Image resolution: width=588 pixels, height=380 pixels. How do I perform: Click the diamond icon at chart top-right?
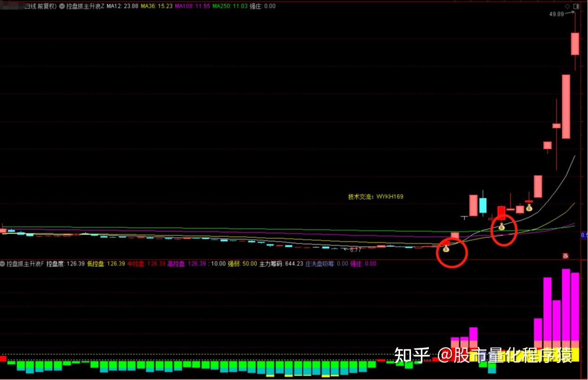567,6
